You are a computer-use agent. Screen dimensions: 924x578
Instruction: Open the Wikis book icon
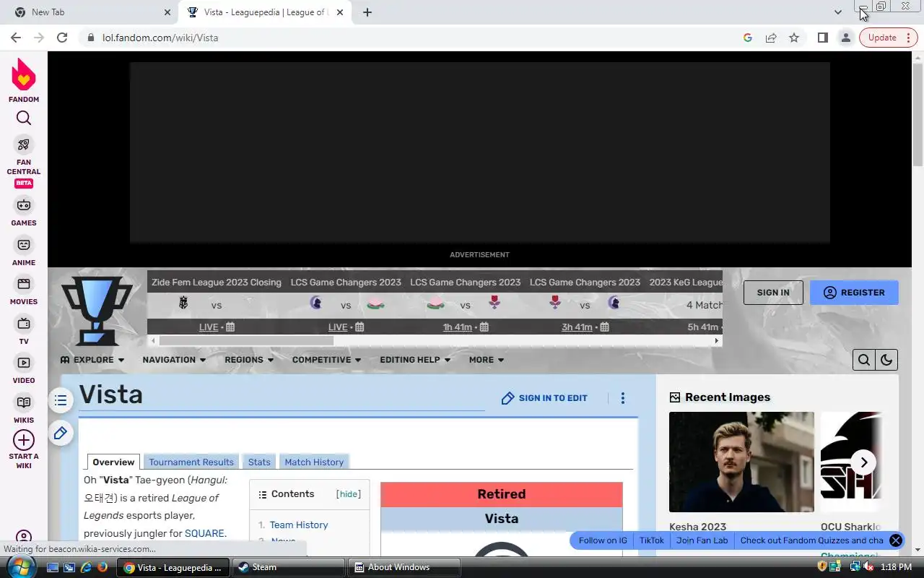click(24, 402)
